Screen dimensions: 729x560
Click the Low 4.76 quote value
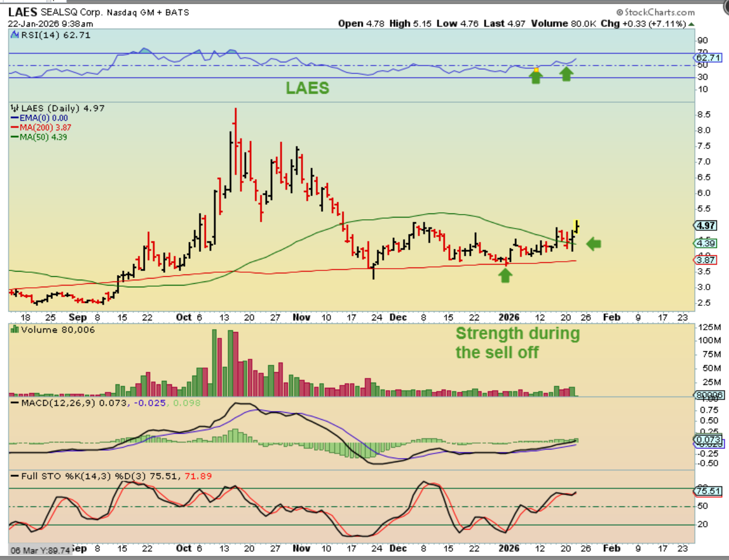[458, 23]
